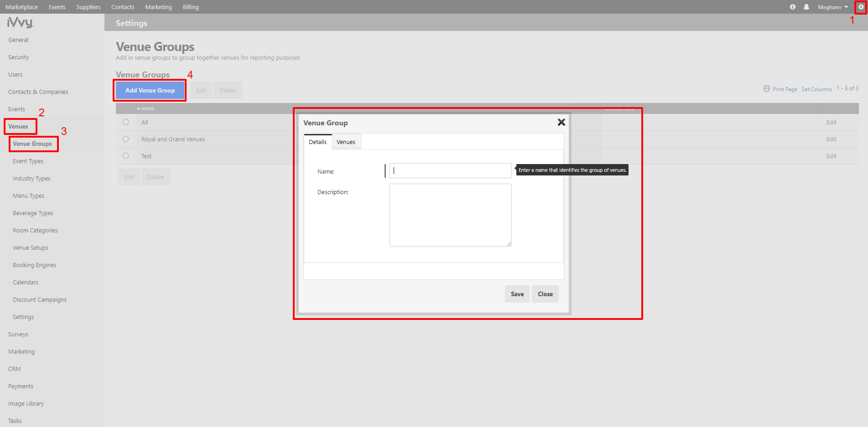This screenshot has width=868, height=427.
Task: Click the Add Venue Group button
Action: pos(150,90)
